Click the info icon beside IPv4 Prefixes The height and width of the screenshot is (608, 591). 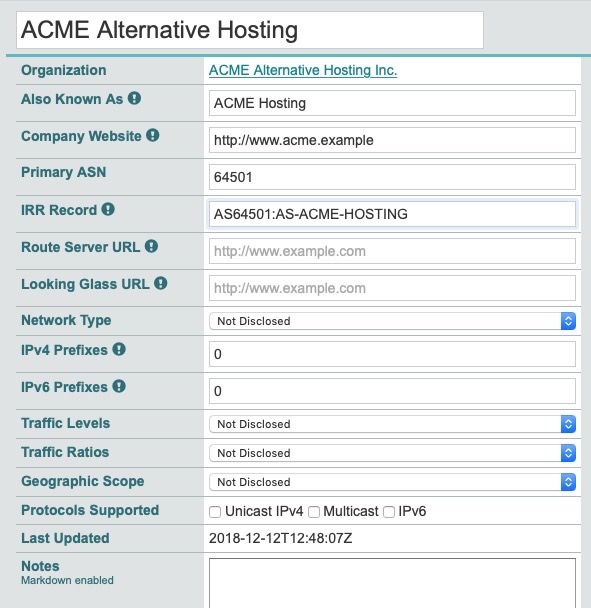coord(119,349)
